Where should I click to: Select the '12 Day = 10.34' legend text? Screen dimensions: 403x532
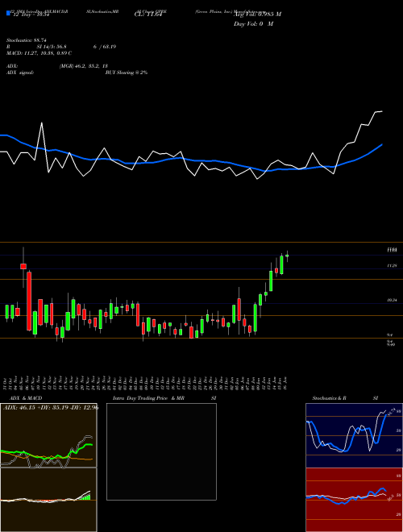pos(30,15)
